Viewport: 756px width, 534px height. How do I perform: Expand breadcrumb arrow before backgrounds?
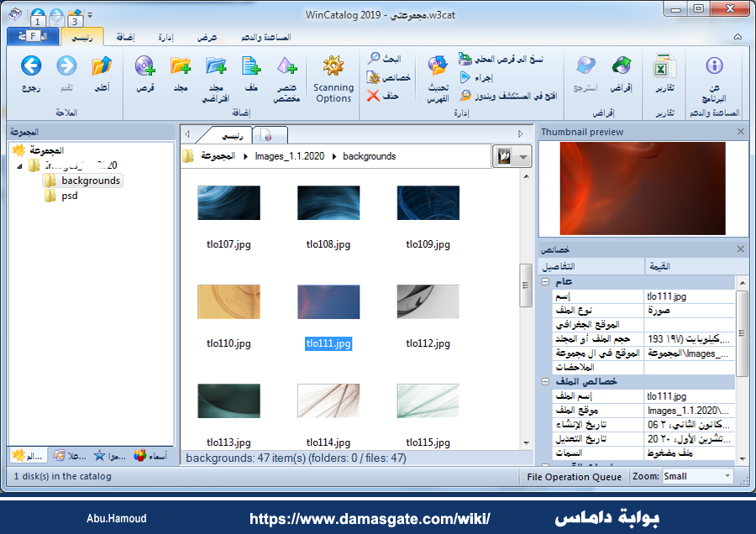tap(333, 157)
